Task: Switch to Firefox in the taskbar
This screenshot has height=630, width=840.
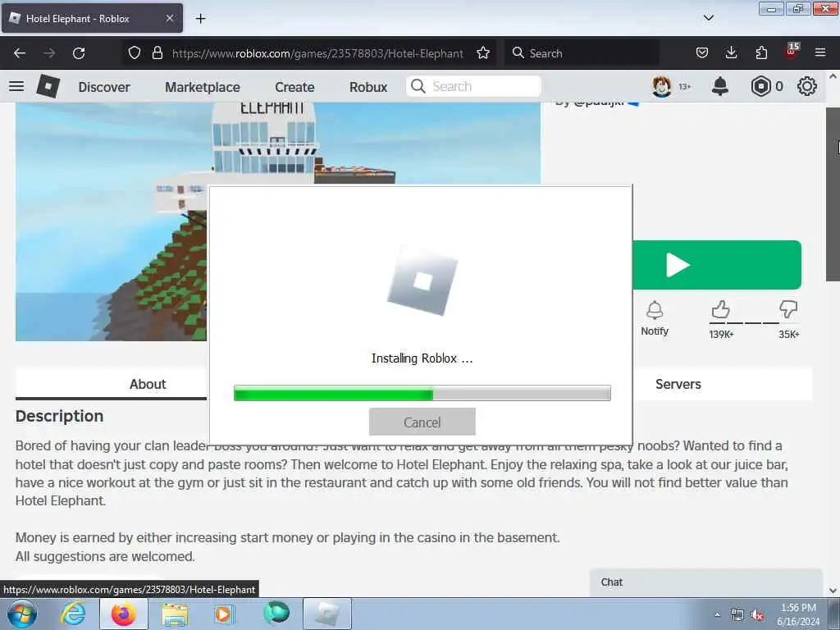Action: [x=124, y=614]
